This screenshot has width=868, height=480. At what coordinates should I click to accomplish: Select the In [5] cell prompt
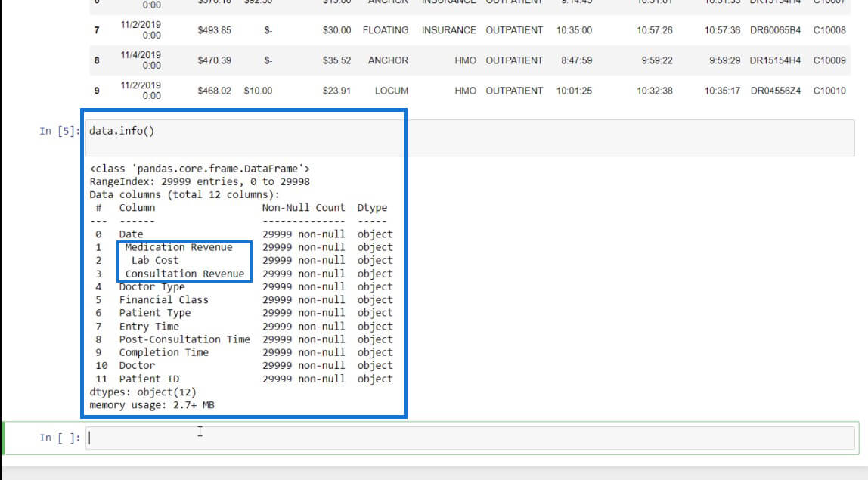tap(59, 132)
